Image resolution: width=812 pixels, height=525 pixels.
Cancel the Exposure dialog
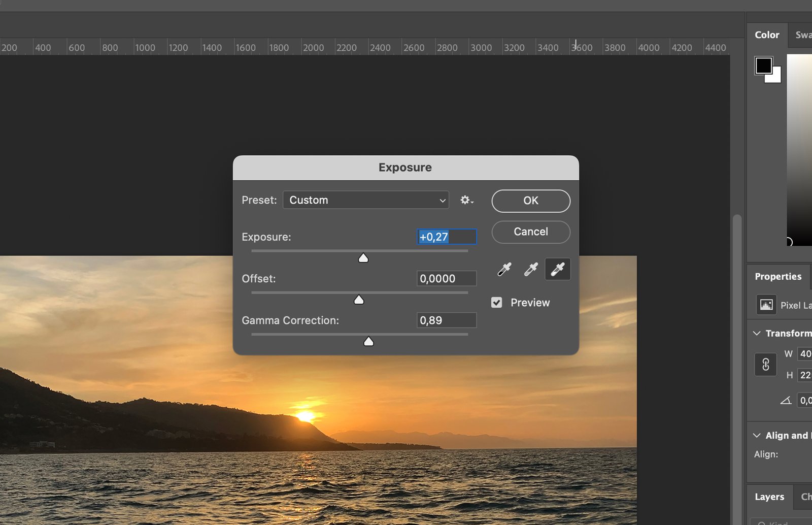point(531,232)
